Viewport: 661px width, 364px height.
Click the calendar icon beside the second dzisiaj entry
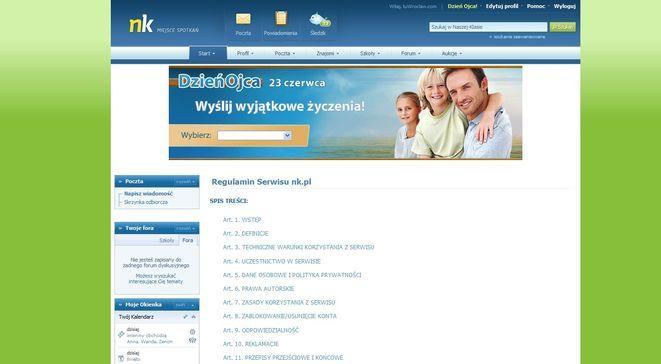(121, 358)
